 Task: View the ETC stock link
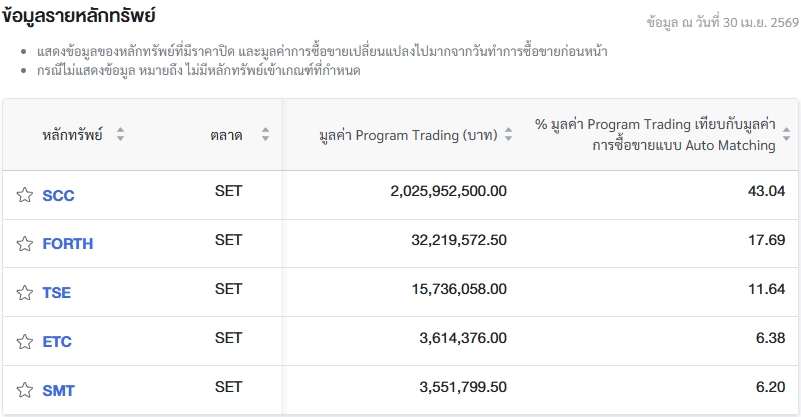57,342
